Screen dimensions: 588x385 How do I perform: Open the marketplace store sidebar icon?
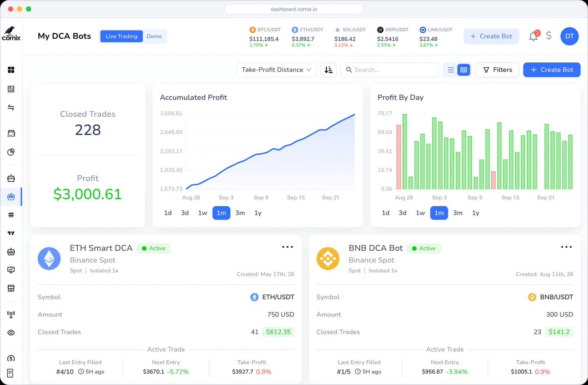pyautogui.click(x=11, y=288)
